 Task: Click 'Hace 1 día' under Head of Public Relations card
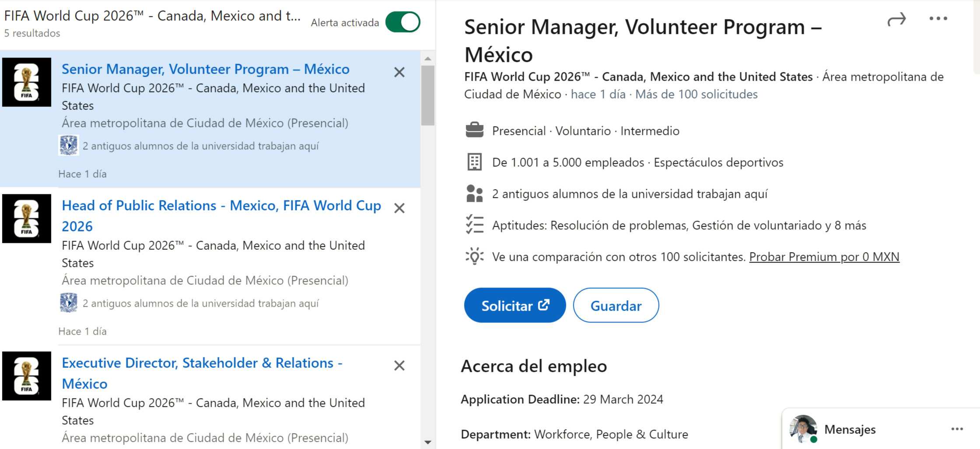82,331
